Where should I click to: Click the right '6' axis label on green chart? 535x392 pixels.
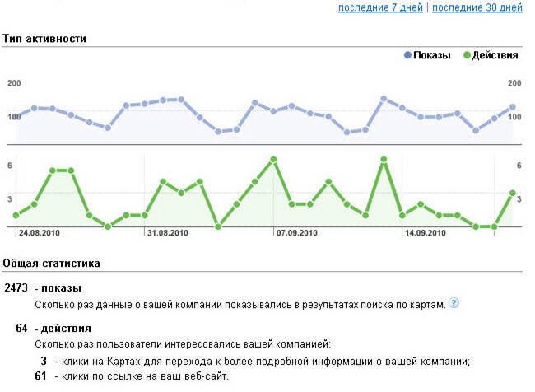pyautogui.click(x=519, y=166)
